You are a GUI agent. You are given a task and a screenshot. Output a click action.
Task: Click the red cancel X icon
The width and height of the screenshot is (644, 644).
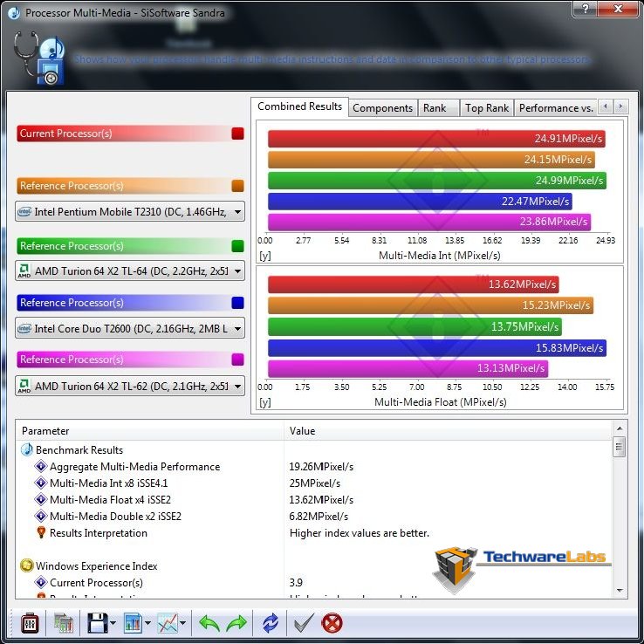pyautogui.click(x=332, y=623)
